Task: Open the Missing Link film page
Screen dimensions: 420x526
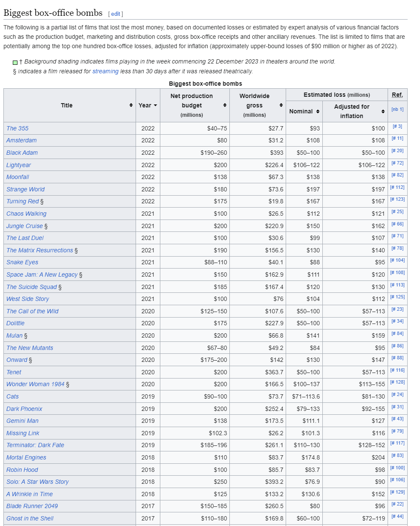Action: point(23,433)
